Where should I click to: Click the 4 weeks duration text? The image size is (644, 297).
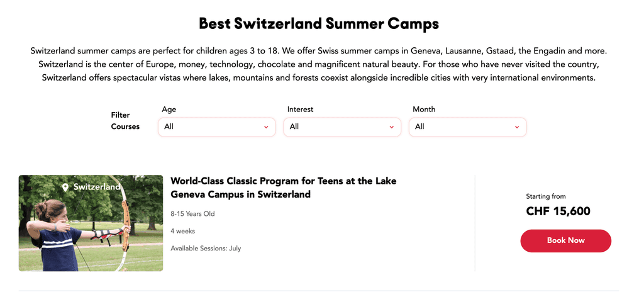(182, 231)
